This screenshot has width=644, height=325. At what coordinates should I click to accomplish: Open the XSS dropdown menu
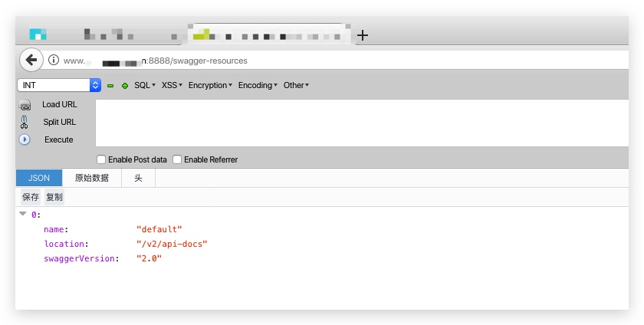172,85
